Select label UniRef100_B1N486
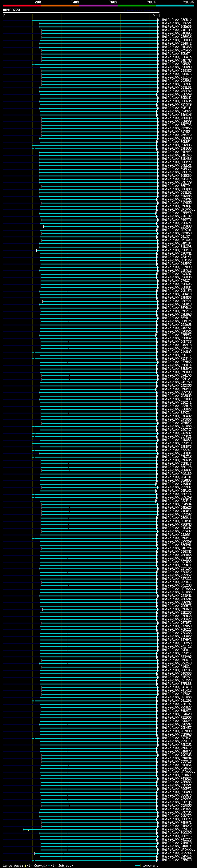This screenshot has width=197, height=868. [x=177, y=159]
